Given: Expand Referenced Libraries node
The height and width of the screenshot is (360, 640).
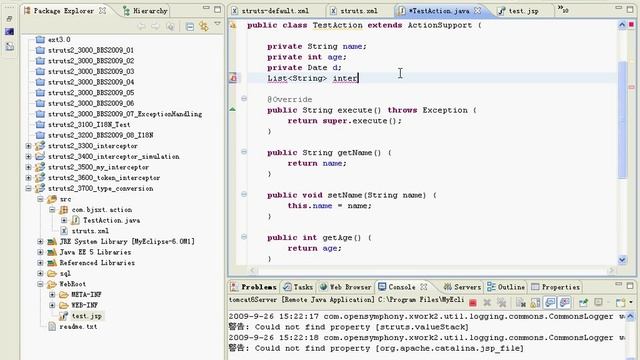Looking at the screenshot, I should [x=40, y=262].
